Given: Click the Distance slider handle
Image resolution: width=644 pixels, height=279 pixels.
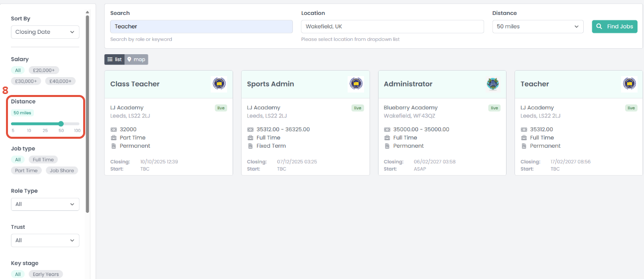Looking at the screenshot, I should (61, 124).
